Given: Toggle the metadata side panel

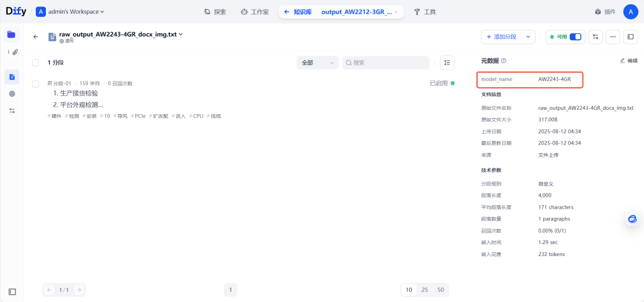Looking at the screenshot, I should click(x=630, y=36).
